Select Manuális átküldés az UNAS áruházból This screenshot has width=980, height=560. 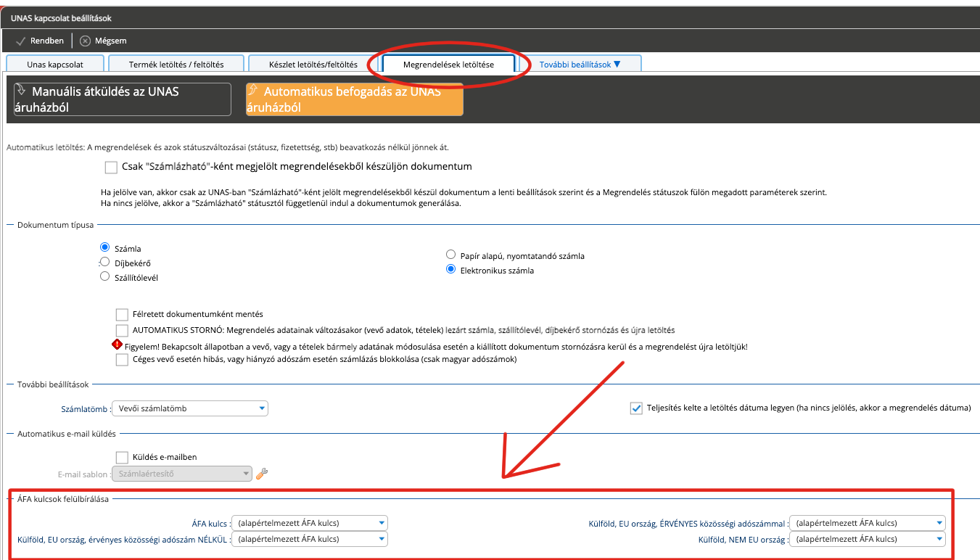(123, 99)
